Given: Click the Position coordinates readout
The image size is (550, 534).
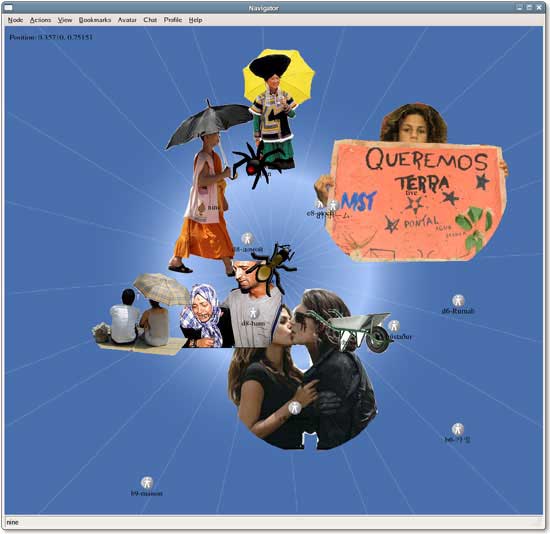Looking at the screenshot, I should click(51, 37).
